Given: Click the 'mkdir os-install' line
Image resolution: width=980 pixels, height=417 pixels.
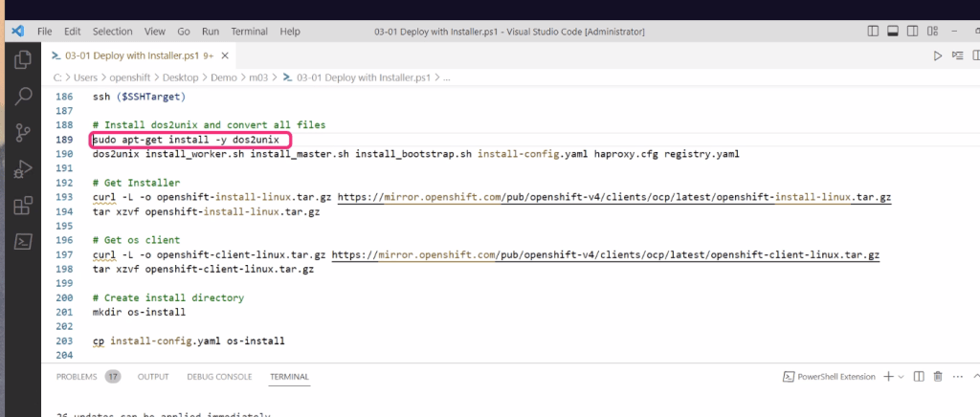Looking at the screenshot, I should (139, 312).
